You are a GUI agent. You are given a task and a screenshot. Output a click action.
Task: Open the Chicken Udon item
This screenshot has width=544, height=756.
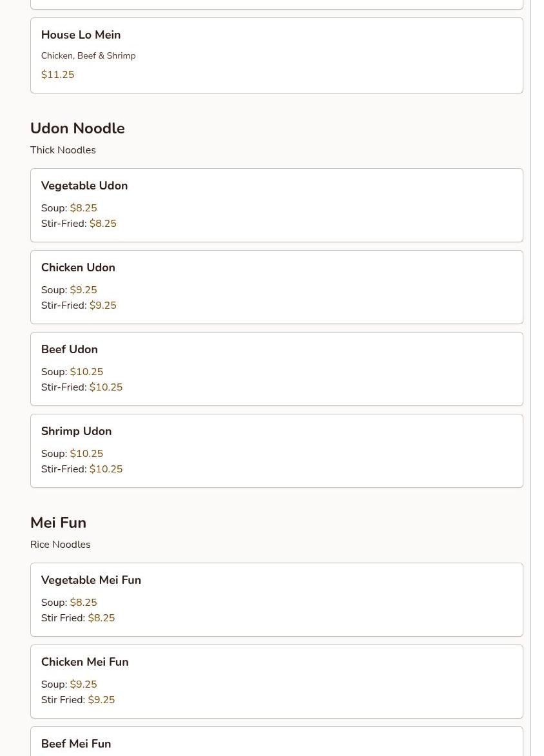point(78,267)
